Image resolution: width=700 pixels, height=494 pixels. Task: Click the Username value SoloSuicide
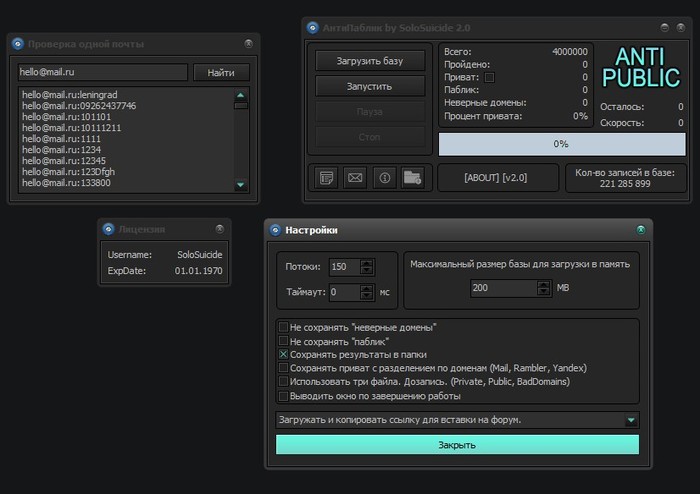point(200,255)
